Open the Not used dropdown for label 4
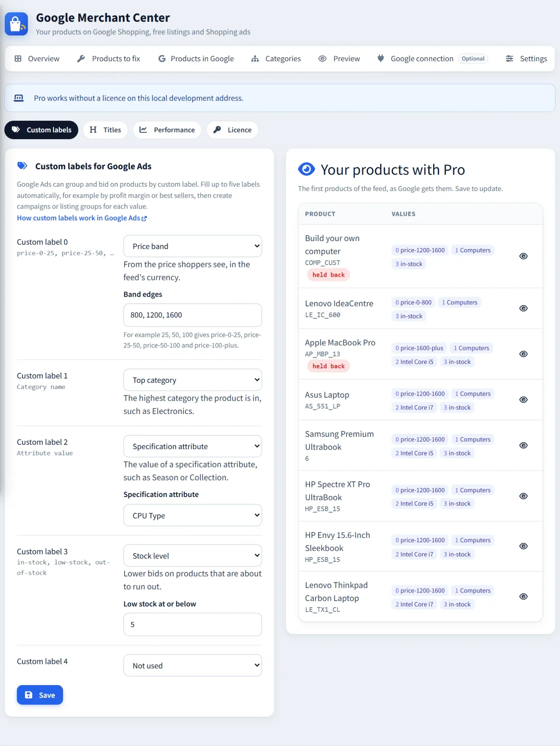The height and width of the screenshot is (746, 560). coord(192,665)
